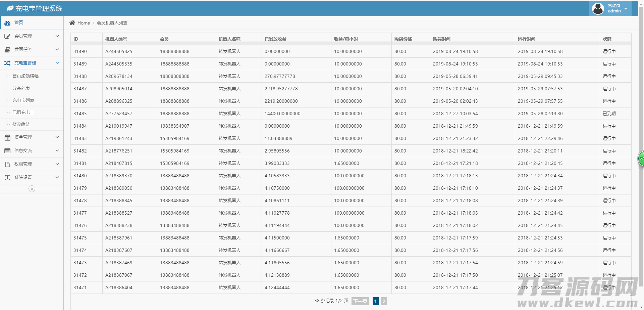Click the book icon for 发圈任务
This screenshot has height=310, width=644.
coord(7,50)
